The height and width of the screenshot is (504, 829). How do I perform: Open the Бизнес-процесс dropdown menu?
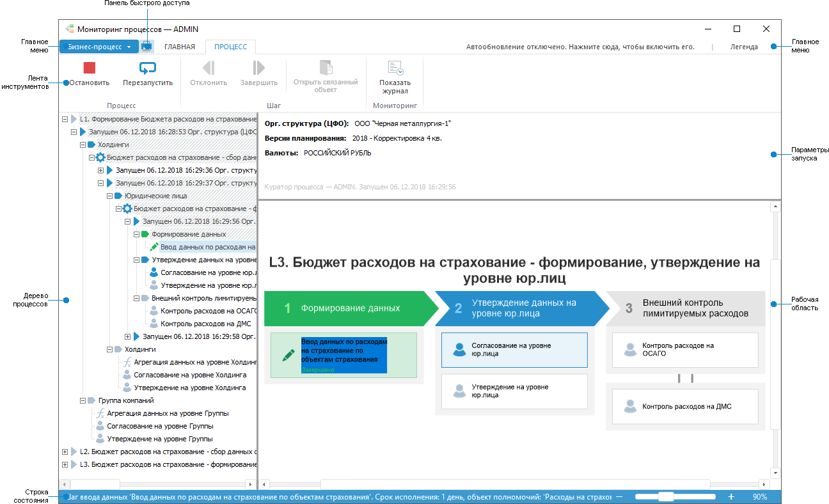(x=99, y=46)
